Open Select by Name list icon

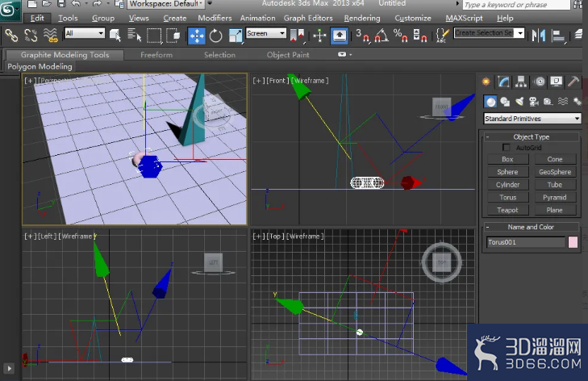[134, 36]
